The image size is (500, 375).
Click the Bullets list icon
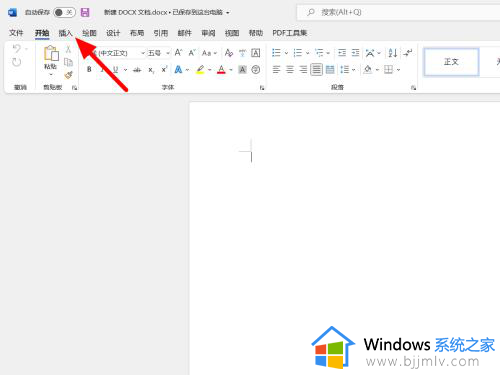tap(276, 53)
